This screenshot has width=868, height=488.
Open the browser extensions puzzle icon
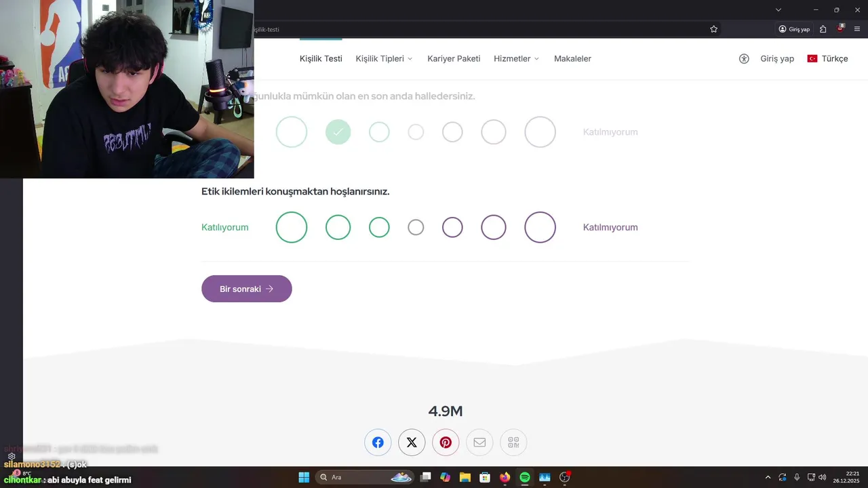click(823, 29)
